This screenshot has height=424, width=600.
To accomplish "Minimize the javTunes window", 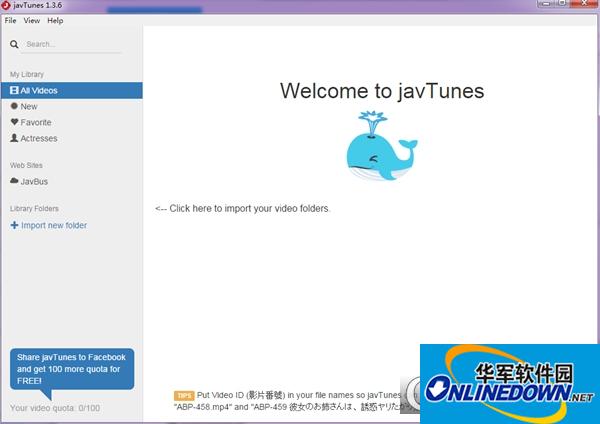I will [546, 3].
